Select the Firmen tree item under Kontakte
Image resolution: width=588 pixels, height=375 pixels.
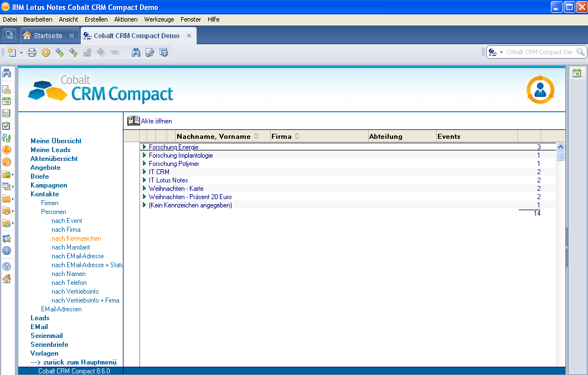pyautogui.click(x=49, y=202)
